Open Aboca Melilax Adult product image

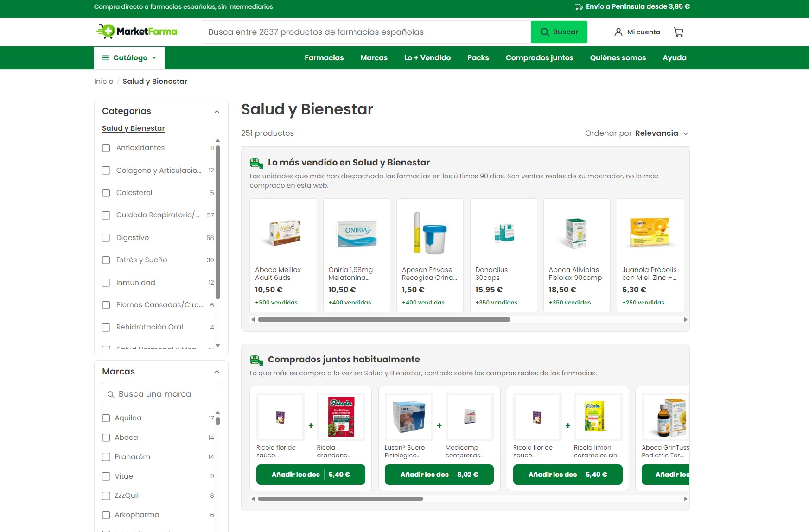(283, 232)
